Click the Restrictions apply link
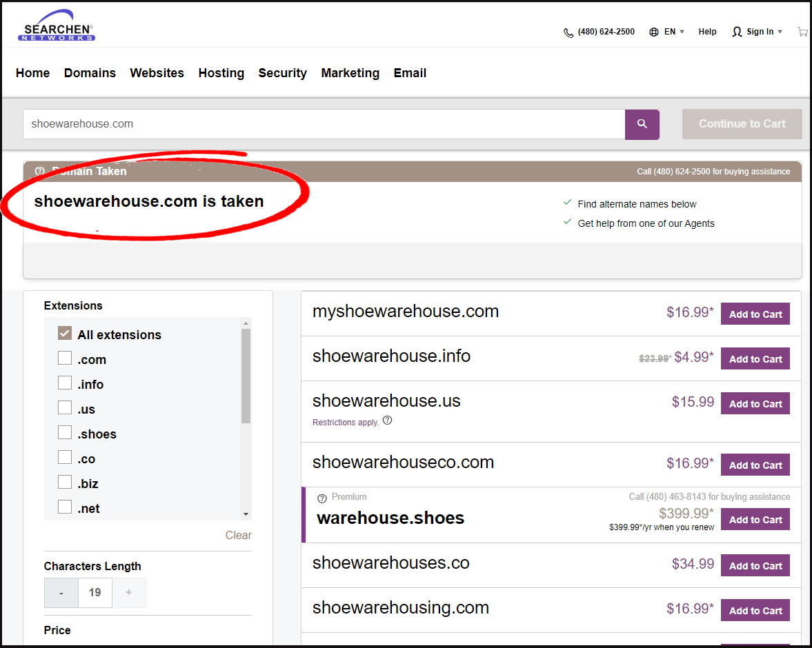This screenshot has width=812, height=648. (x=346, y=423)
